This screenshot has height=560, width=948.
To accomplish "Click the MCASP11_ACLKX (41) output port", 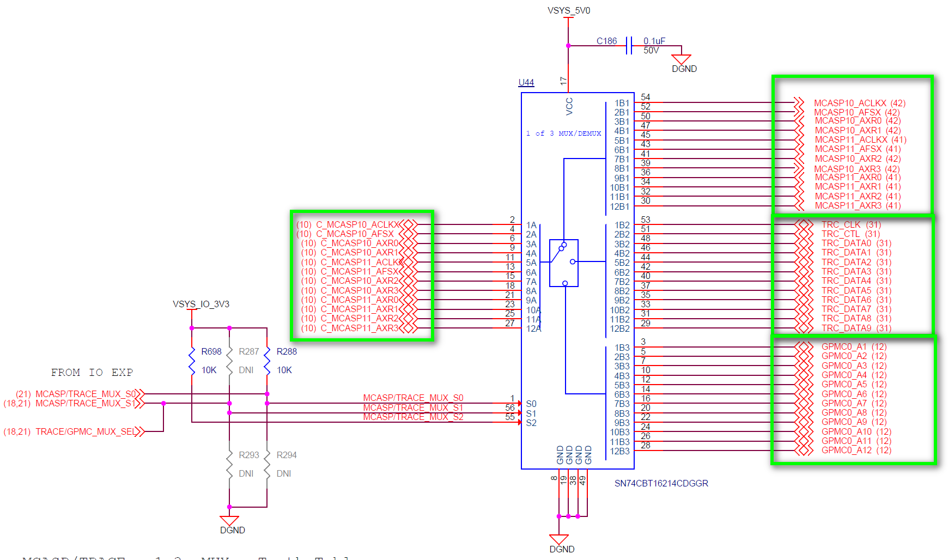I will coord(850,139).
